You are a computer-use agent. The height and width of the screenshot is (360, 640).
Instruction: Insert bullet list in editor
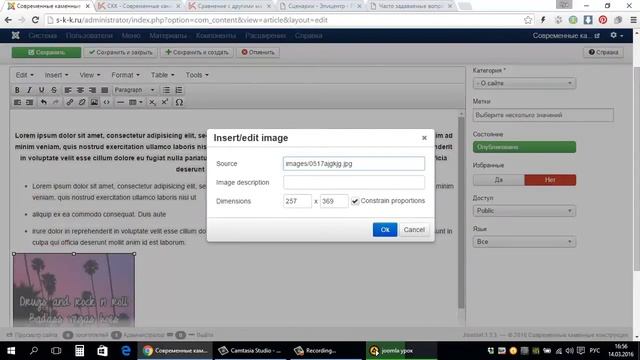(x=167, y=90)
